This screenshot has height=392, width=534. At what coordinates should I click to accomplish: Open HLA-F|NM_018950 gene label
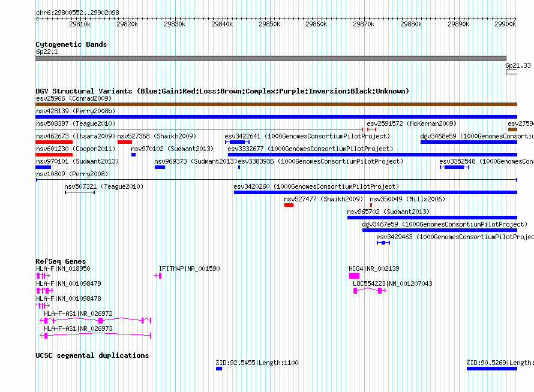[x=64, y=269]
